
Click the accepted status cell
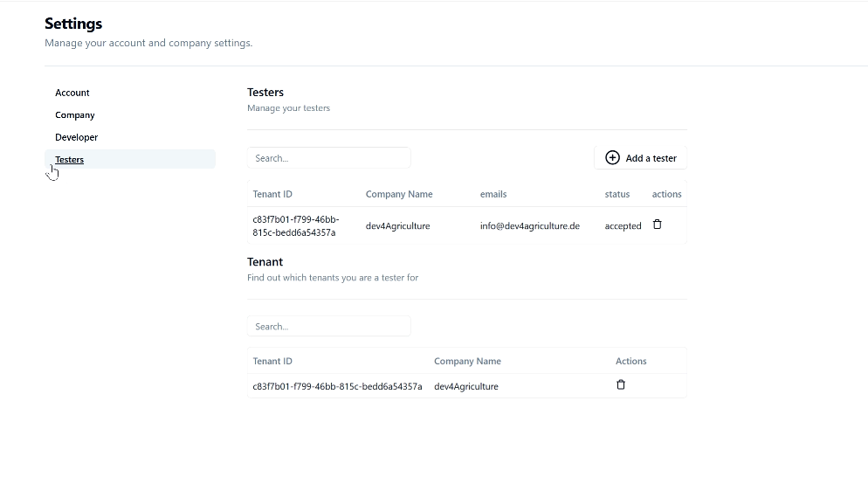pyautogui.click(x=623, y=226)
